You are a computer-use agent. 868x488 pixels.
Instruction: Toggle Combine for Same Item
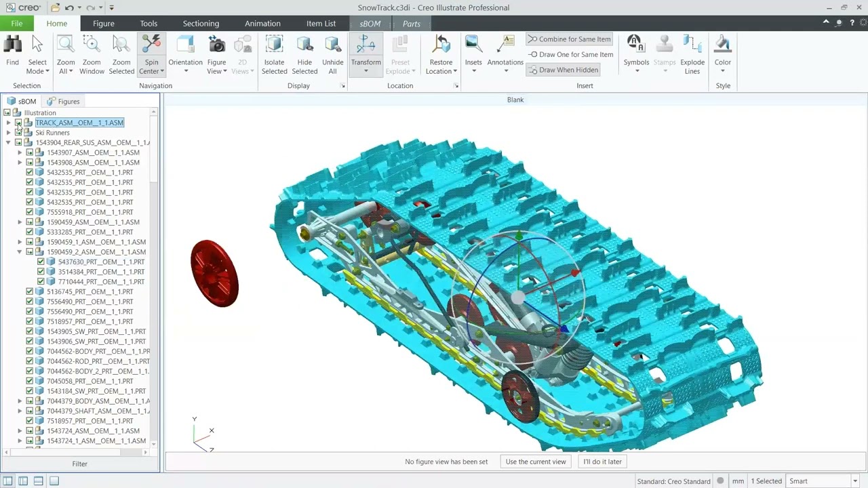(x=570, y=39)
